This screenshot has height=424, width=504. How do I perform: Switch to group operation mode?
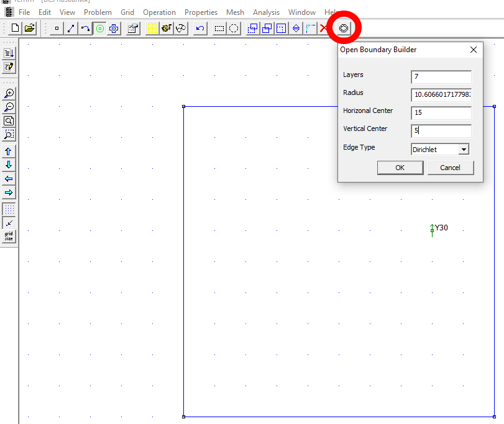(x=114, y=28)
